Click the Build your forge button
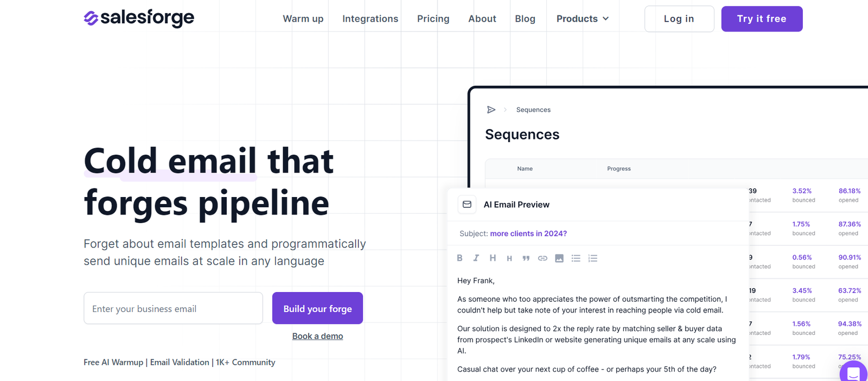Image resolution: width=868 pixels, height=381 pixels. 317,308
